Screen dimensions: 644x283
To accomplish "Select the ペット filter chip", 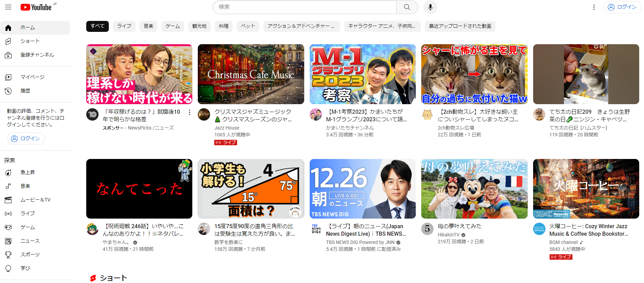I will click(248, 26).
